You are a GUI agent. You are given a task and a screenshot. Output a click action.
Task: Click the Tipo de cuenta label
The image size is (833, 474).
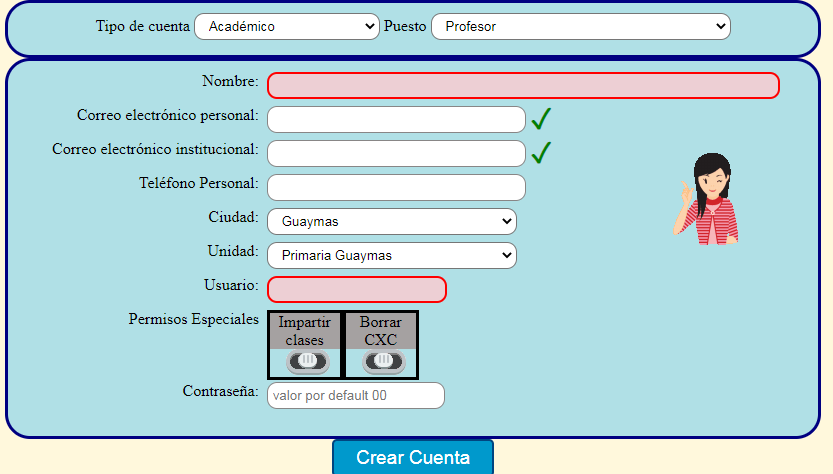pos(142,26)
